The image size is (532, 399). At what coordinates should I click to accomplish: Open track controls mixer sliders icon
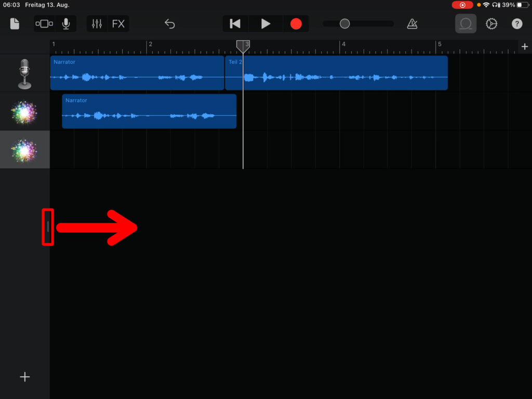coord(97,24)
